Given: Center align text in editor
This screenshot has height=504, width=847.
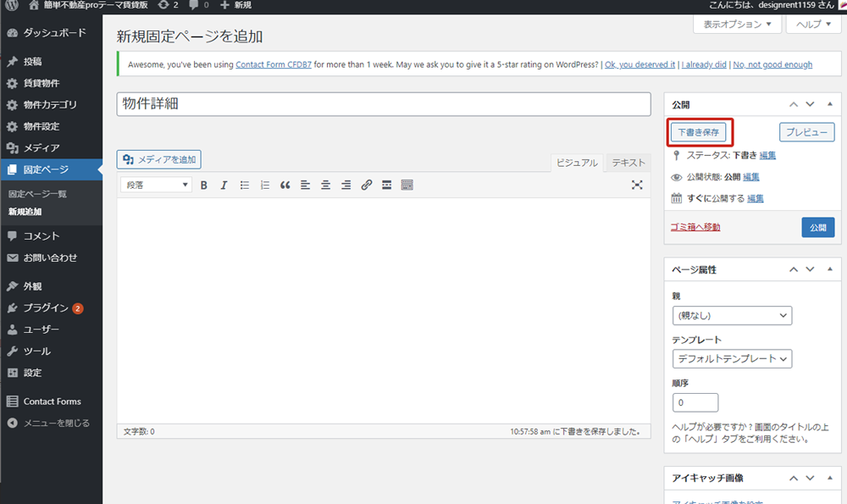Looking at the screenshot, I should [325, 185].
